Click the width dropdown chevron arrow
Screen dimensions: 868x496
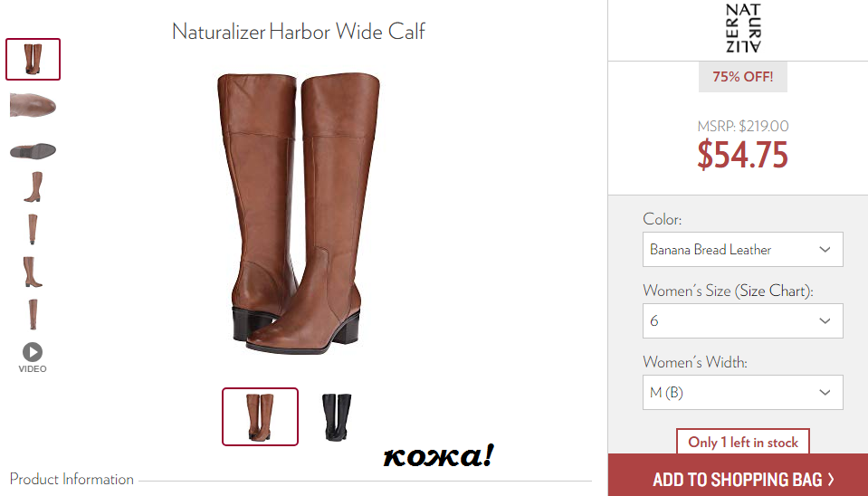click(x=825, y=392)
